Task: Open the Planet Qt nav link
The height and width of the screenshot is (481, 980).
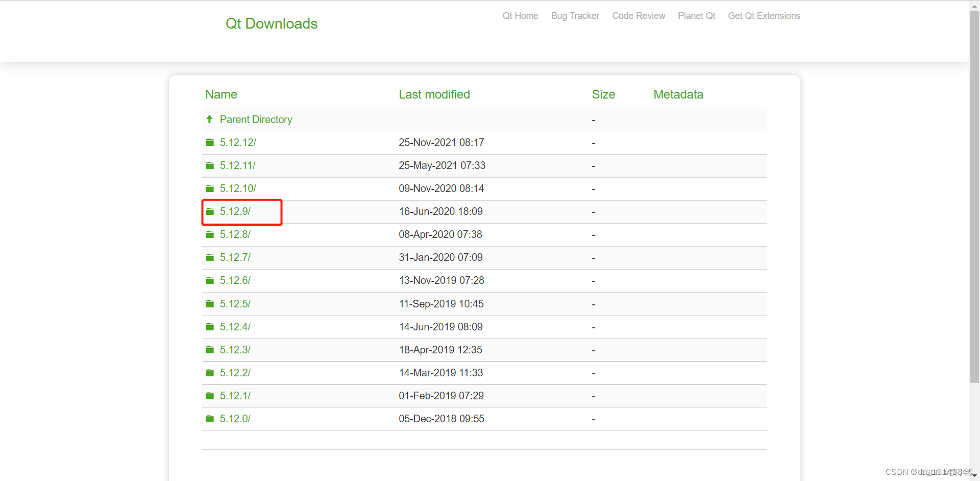Action: coord(696,16)
